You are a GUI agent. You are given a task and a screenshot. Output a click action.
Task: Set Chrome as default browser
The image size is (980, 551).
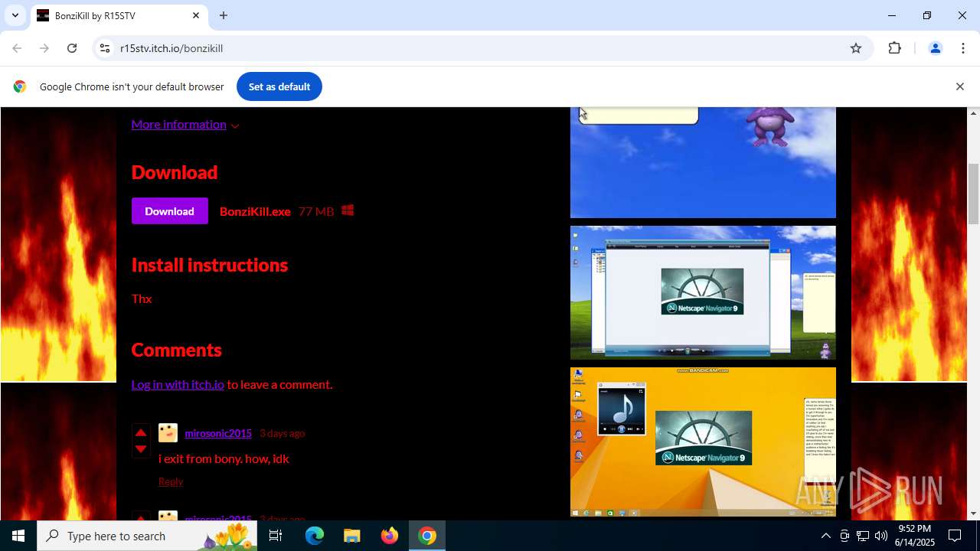click(x=279, y=86)
